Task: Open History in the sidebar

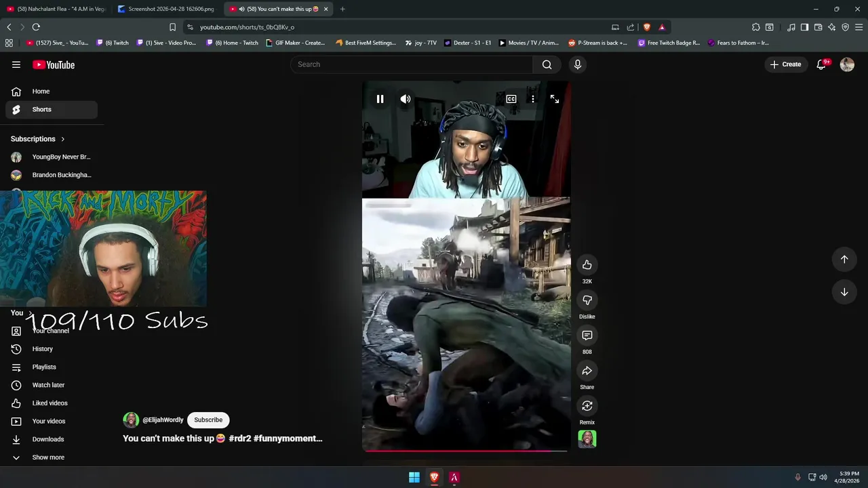Action: (52, 349)
